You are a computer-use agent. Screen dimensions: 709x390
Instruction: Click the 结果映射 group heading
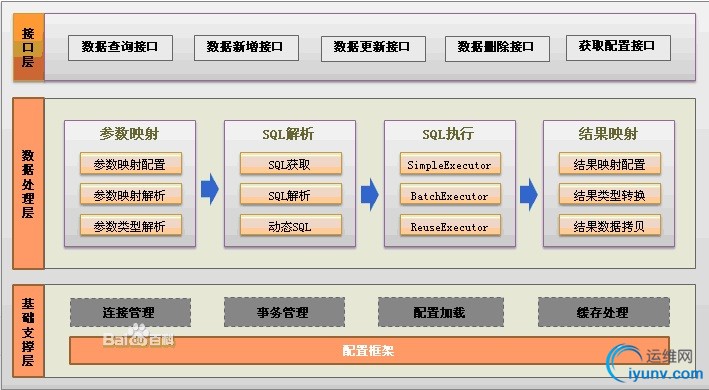pyautogui.click(x=608, y=134)
